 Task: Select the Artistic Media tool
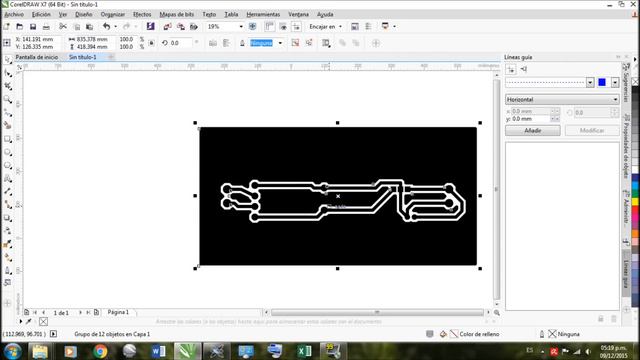pyautogui.click(x=7, y=125)
